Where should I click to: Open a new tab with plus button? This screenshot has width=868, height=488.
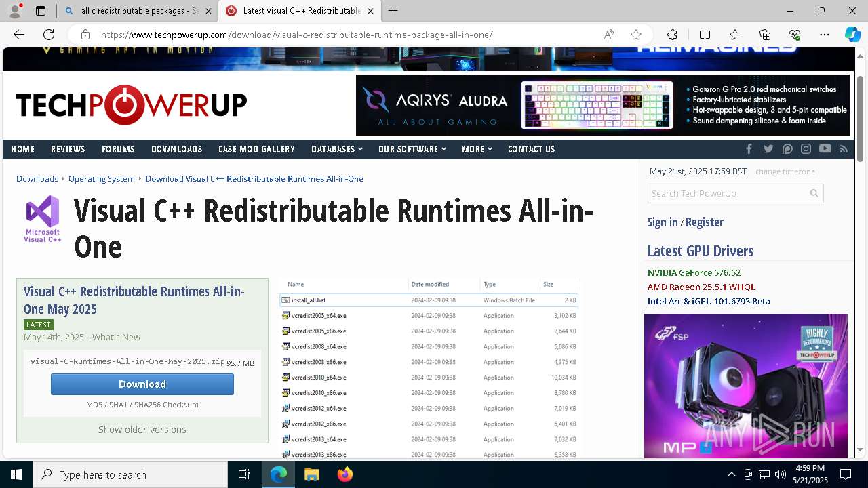point(393,11)
